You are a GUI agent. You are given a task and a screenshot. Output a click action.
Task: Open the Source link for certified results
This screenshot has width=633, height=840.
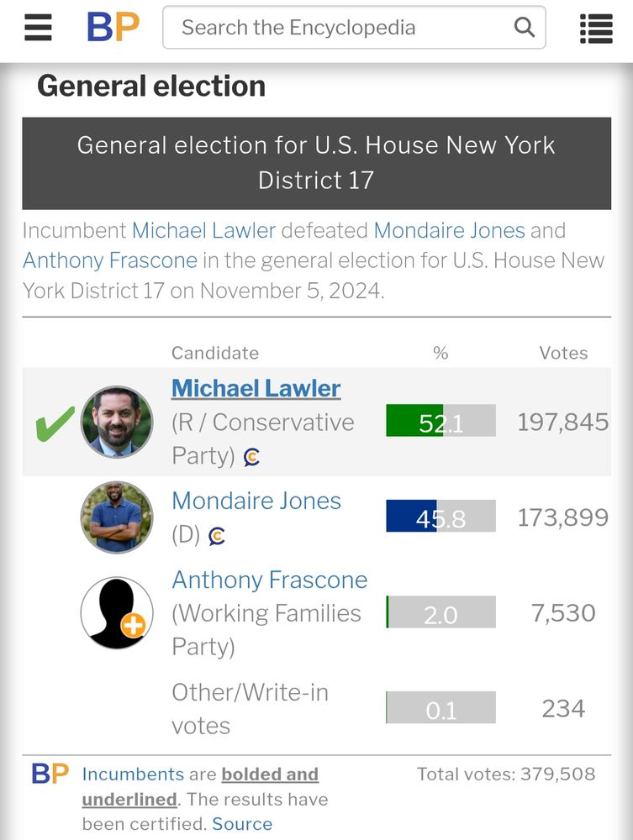[242, 824]
